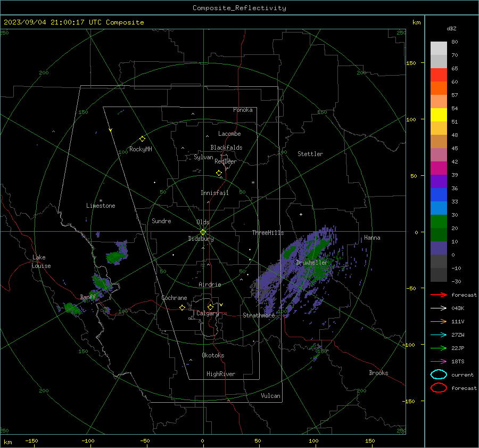Click the green 22JP arrow in legend
Screen dimensions: 479x448
pyautogui.click(x=439, y=348)
